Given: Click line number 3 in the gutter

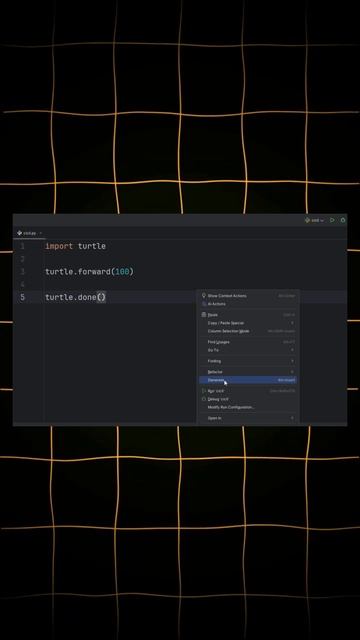Looking at the screenshot, I should click(22, 271).
